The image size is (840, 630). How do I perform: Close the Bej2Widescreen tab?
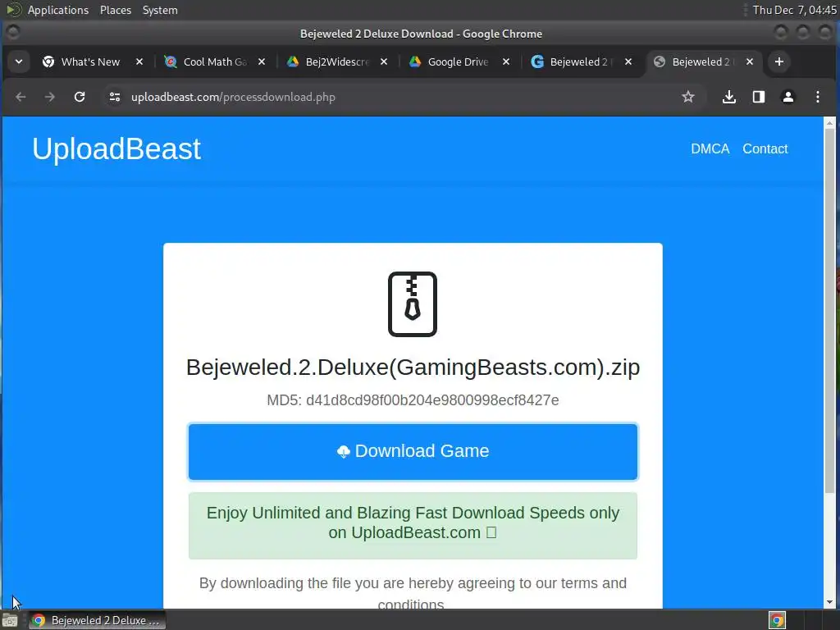click(384, 62)
